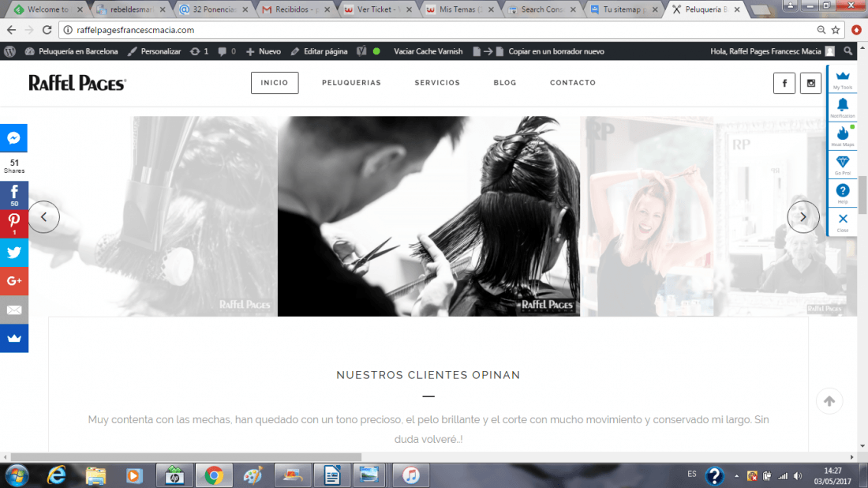868x488 pixels.
Task: Bookmark page with the star icon
Action: pyautogui.click(x=836, y=30)
